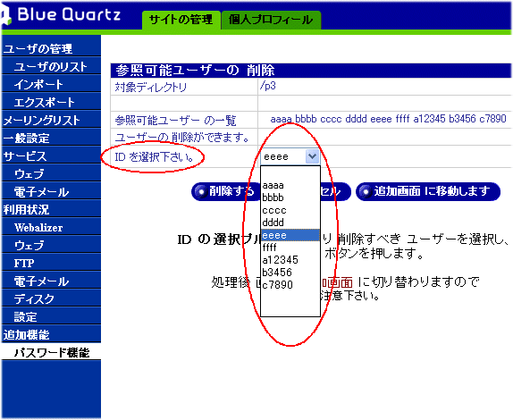Open パスワード機能 in the sidebar
513x420 pixels.
51,353
